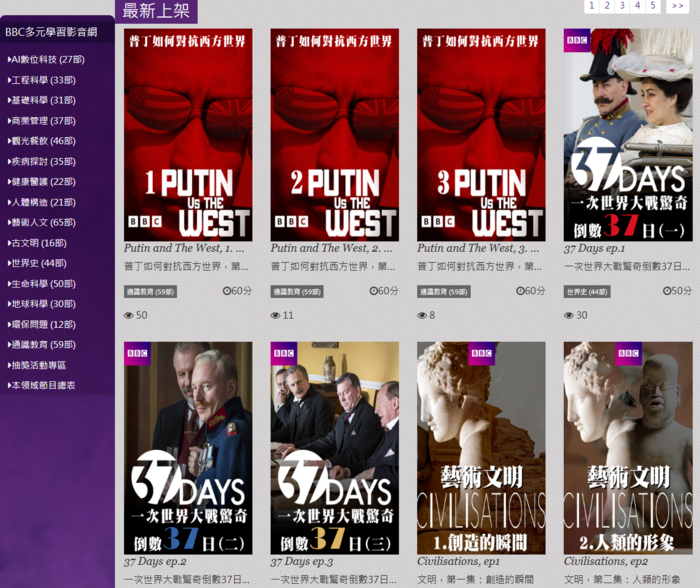700x588 pixels.
Task: Jump to page 4
Action: (x=637, y=6)
